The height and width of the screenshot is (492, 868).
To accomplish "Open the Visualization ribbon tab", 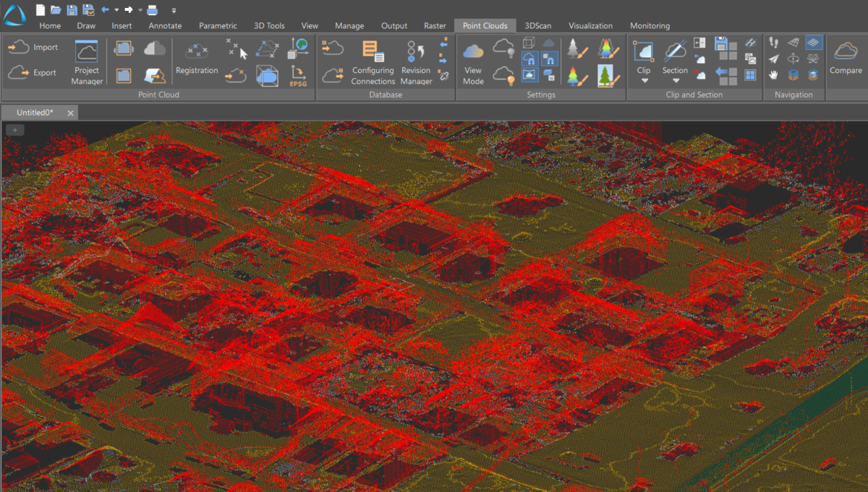I will pyautogui.click(x=590, y=25).
